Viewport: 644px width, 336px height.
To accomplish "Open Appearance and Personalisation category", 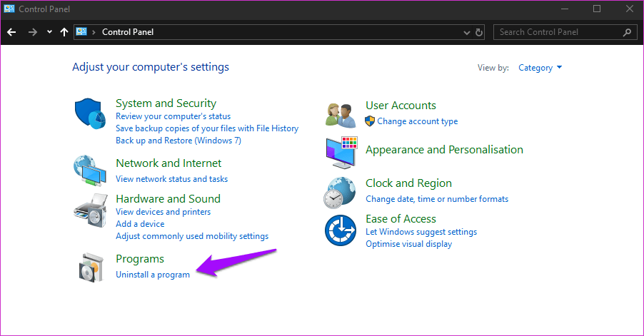I will (x=444, y=150).
